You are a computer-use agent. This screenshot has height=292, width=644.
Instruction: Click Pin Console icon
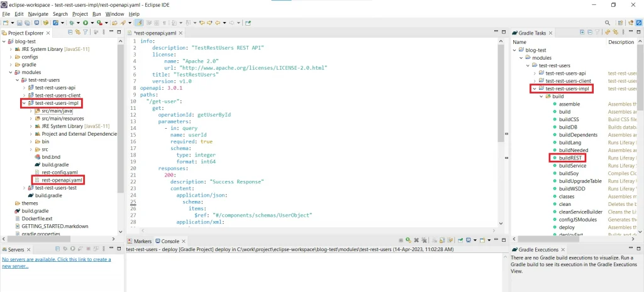click(x=460, y=241)
